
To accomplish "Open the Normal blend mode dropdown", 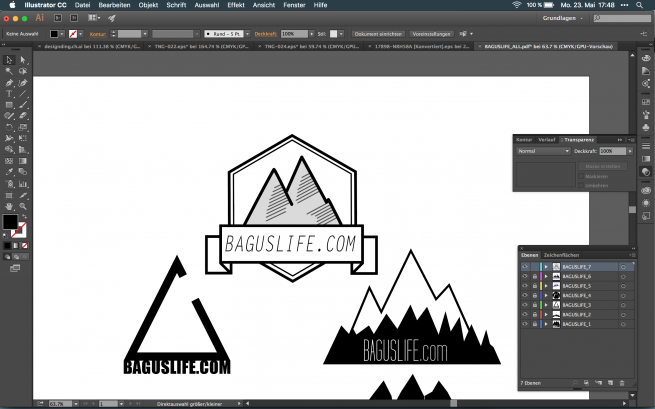I will click(x=542, y=151).
